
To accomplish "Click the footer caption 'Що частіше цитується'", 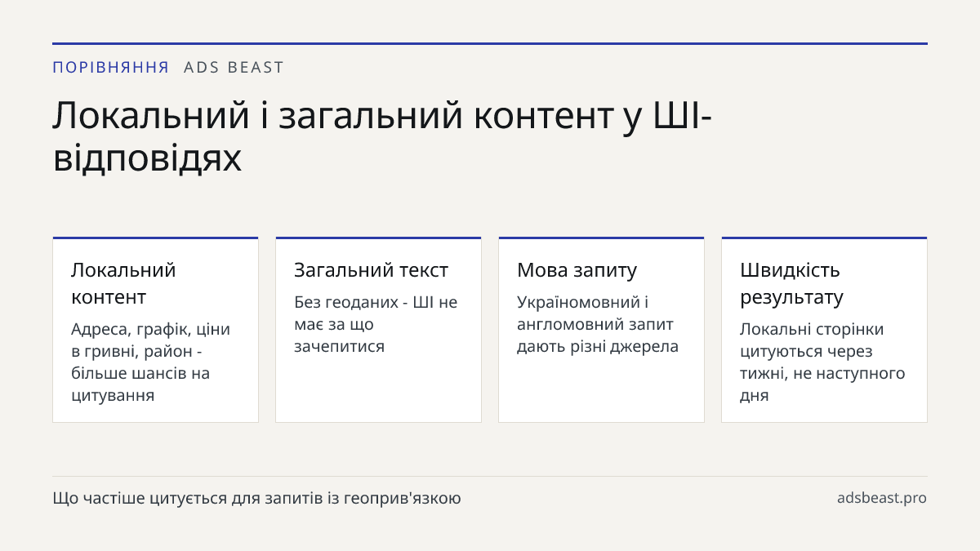I will click(x=140, y=498).
